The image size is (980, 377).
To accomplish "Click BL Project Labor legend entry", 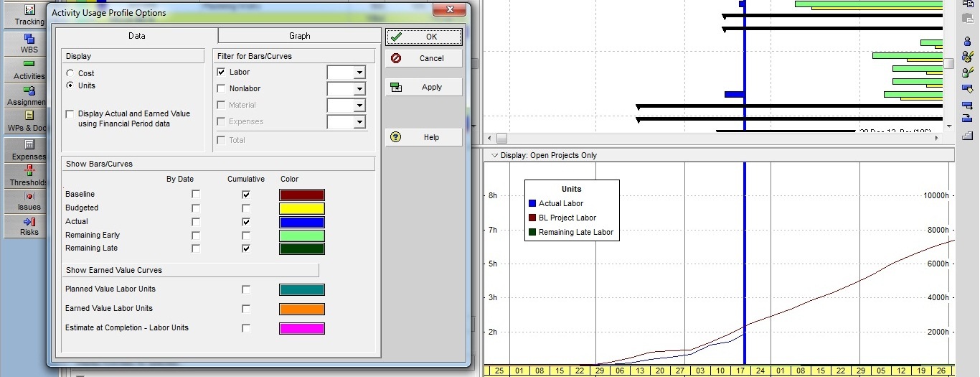I will [562, 218].
